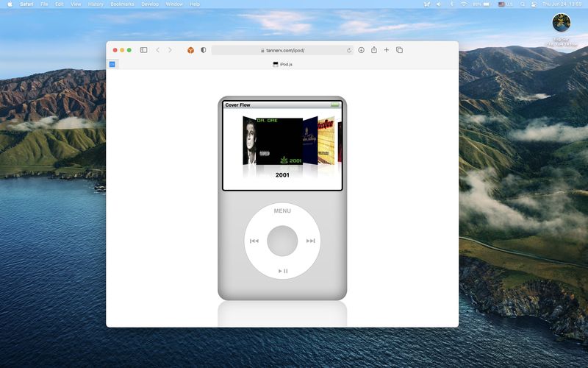
Task: Open the battery status menu
Action: click(x=481, y=4)
